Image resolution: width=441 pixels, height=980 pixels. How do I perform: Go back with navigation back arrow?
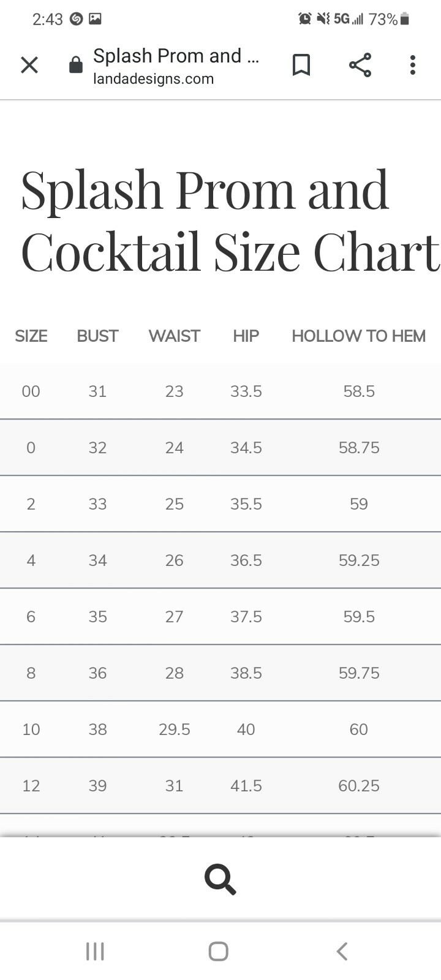[x=342, y=951]
